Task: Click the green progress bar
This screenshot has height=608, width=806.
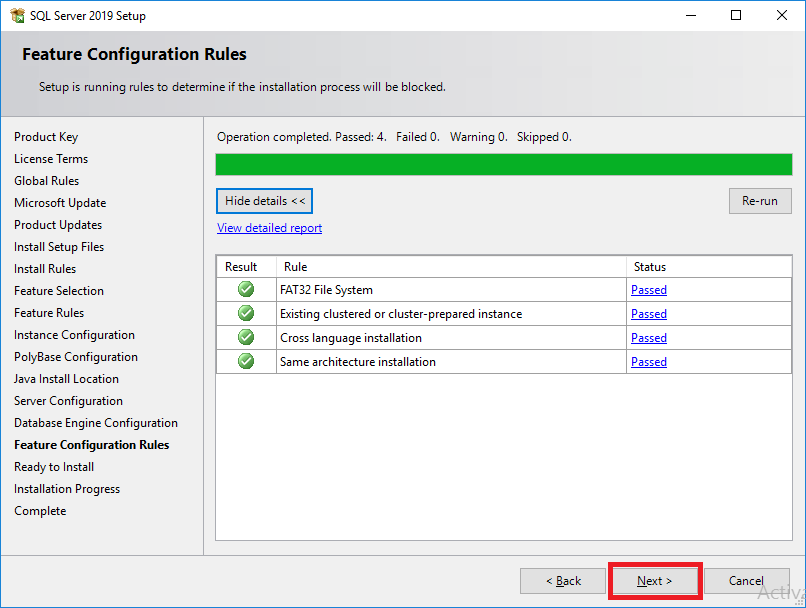Action: (x=504, y=164)
